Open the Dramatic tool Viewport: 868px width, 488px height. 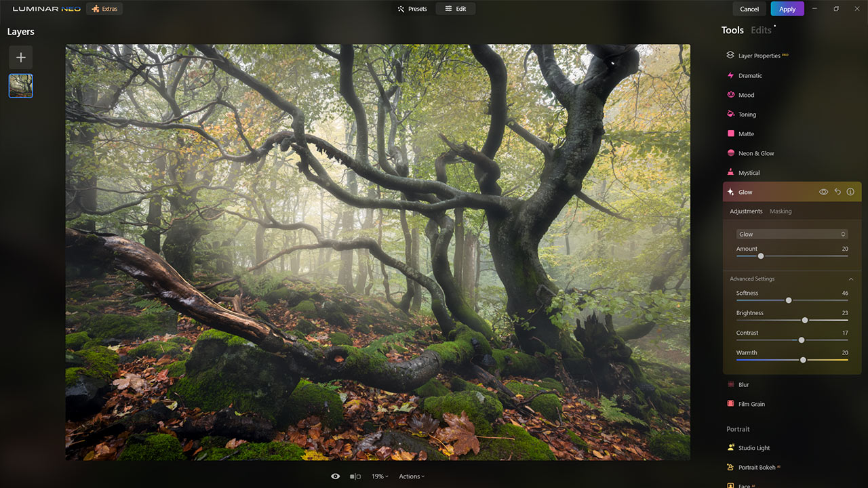pyautogui.click(x=749, y=76)
